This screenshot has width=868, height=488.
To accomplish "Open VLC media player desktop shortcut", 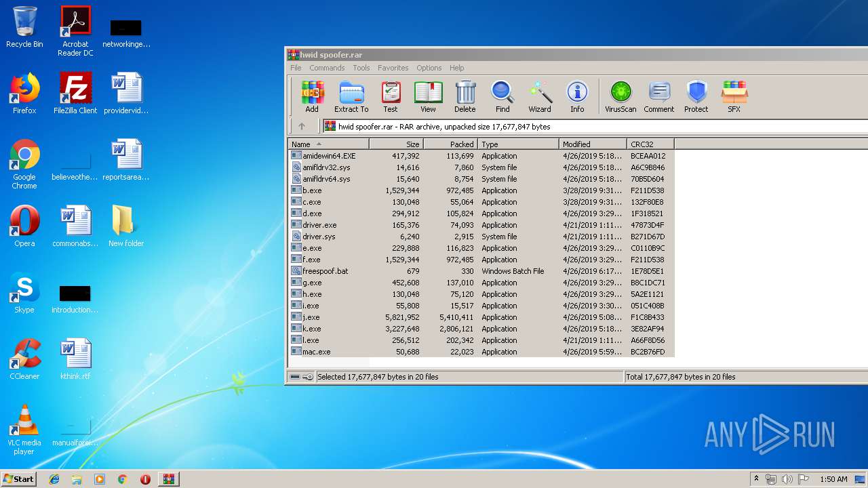I will click(x=24, y=430).
